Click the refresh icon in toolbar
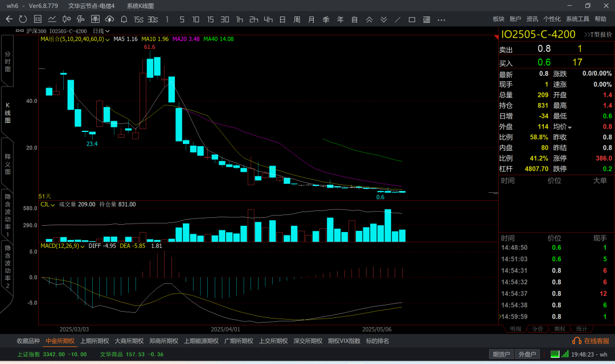 [x=23, y=19]
